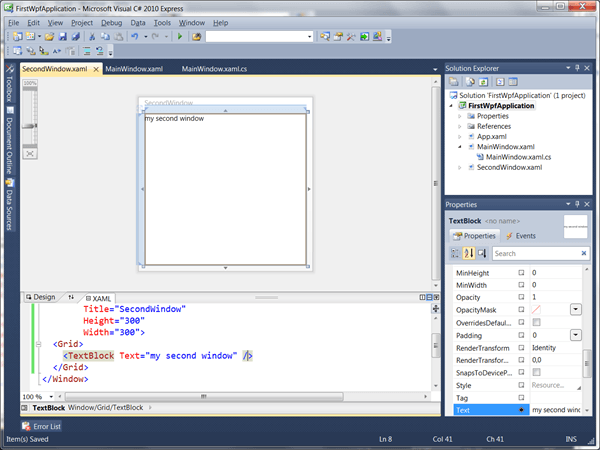This screenshot has width=600, height=450.
Task: Click the New Project toolbar icon
Action: (x=18, y=37)
